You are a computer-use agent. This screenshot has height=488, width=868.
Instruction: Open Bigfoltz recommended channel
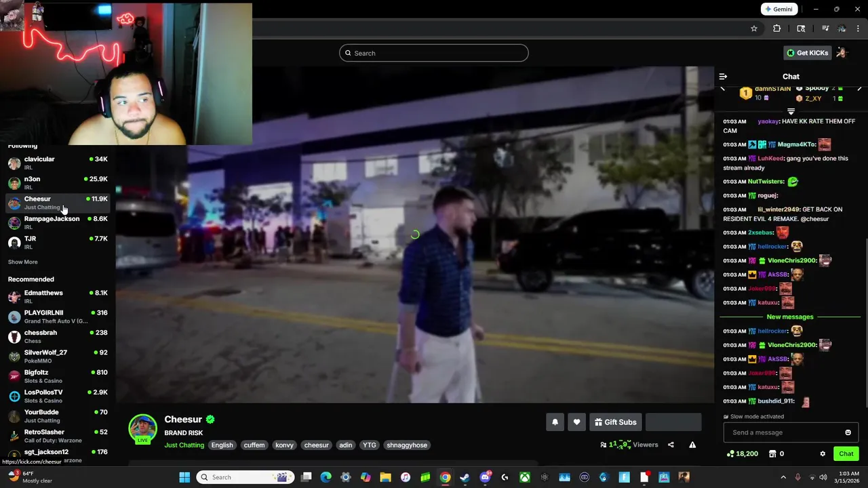tap(58, 376)
